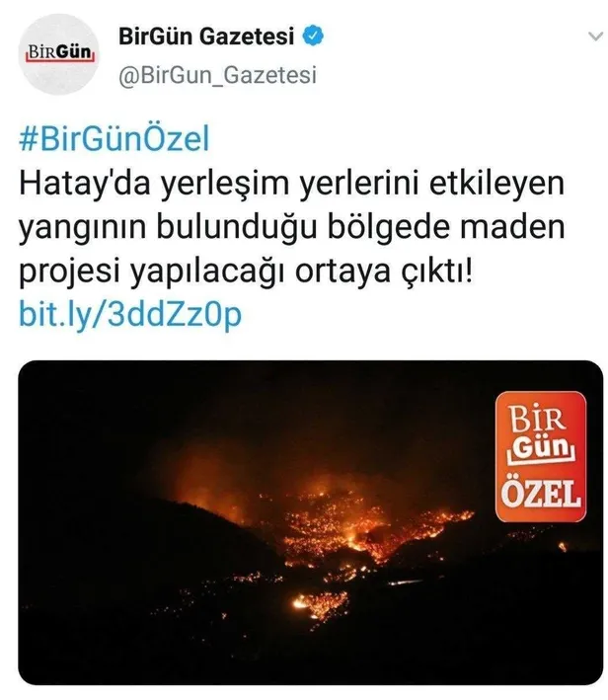Follow the #BirGünÖzel hashtag

[114, 139]
